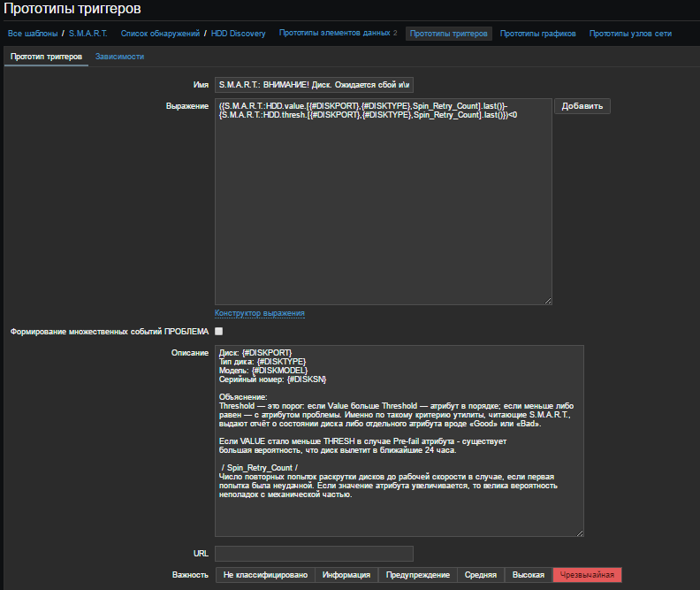The width and height of the screenshot is (700, 590).
Task: Click the expression textarea resize handle
Action: pyautogui.click(x=548, y=301)
